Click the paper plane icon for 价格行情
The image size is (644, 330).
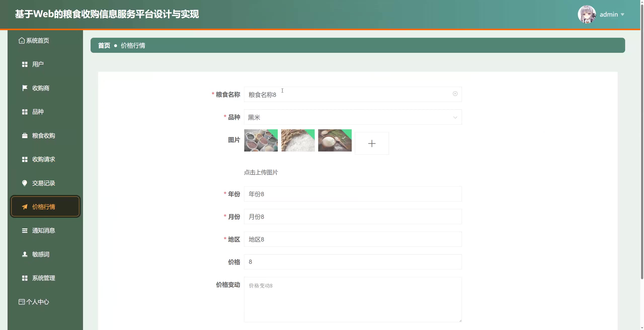pos(25,207)
